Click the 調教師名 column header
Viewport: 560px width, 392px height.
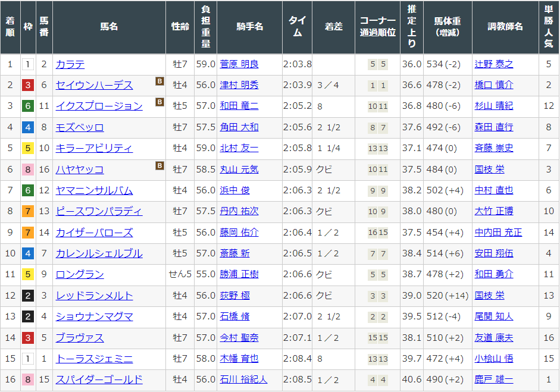click(x=505, y=27)
